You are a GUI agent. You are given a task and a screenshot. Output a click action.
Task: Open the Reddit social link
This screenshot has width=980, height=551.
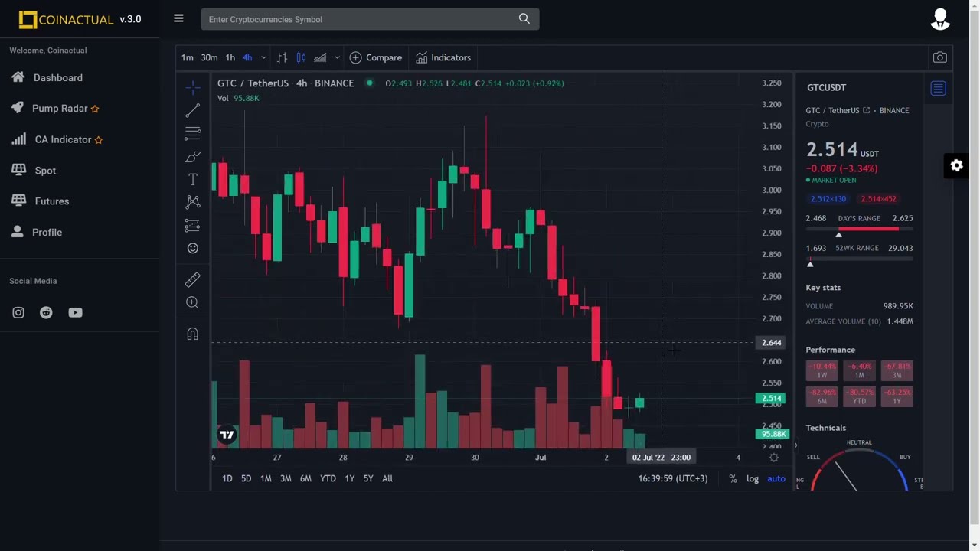coord(46,312)
